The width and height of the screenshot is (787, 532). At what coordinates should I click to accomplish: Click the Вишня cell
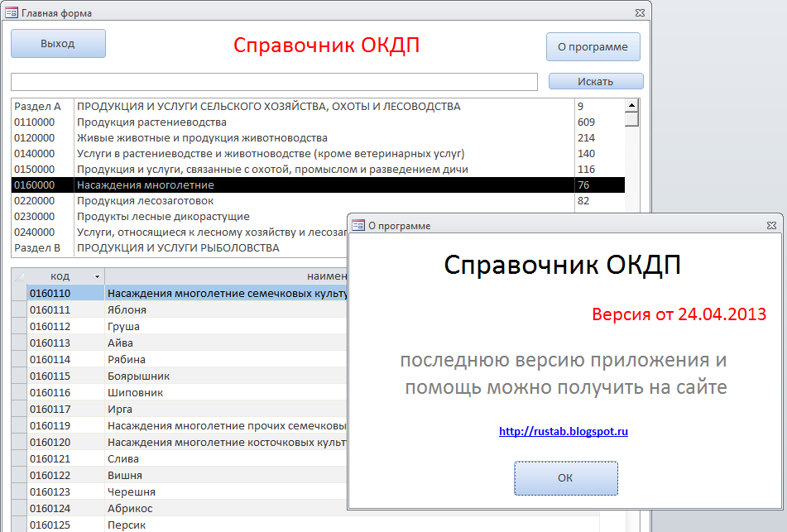(227, 475)
